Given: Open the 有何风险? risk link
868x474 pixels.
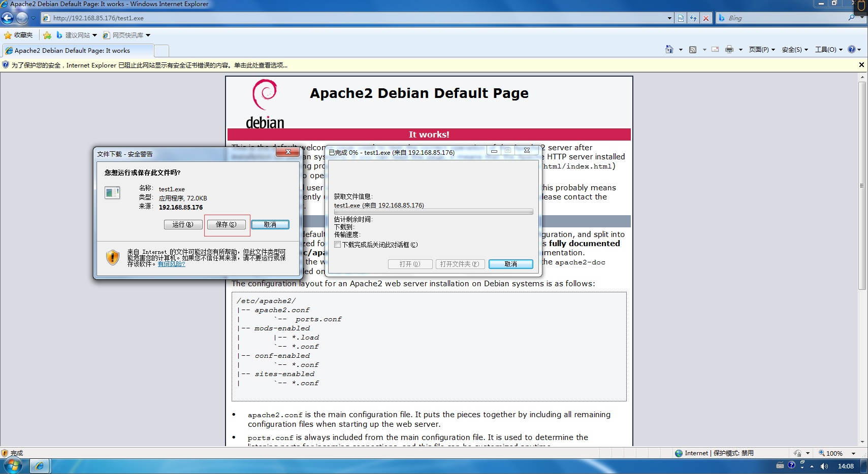Looking at the screenshot, I should coord(171,264).
